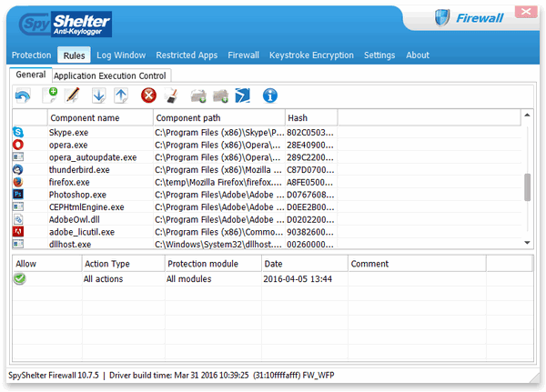
Task: Click the rules list scroll down arrow
Action: 527,243
